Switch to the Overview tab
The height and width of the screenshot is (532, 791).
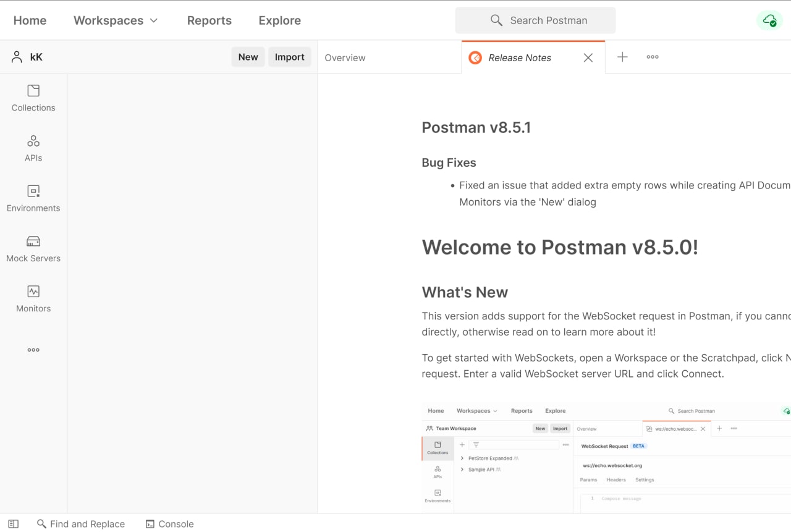pos(345,57)
